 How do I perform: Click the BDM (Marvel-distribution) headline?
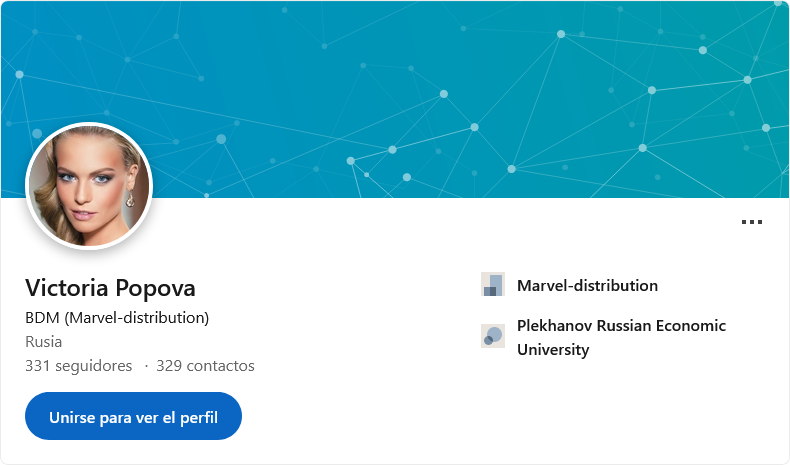click(x=117, y=318)
